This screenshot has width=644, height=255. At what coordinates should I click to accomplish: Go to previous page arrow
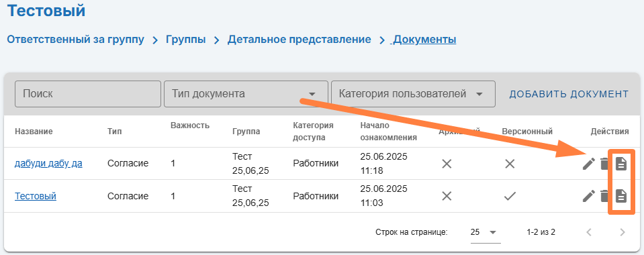pyautogui.click(x=589, y=232)
